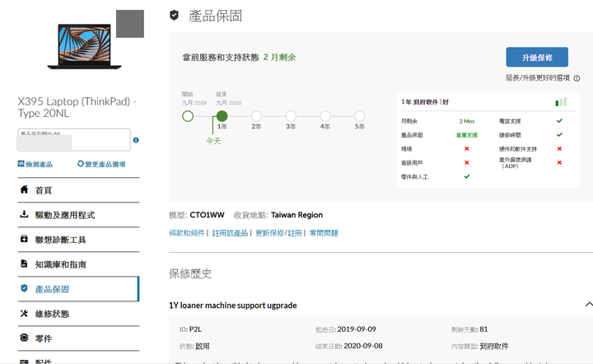Click the green check beside 維修時間
Screen dimensions: 593x364
point(559,134)
